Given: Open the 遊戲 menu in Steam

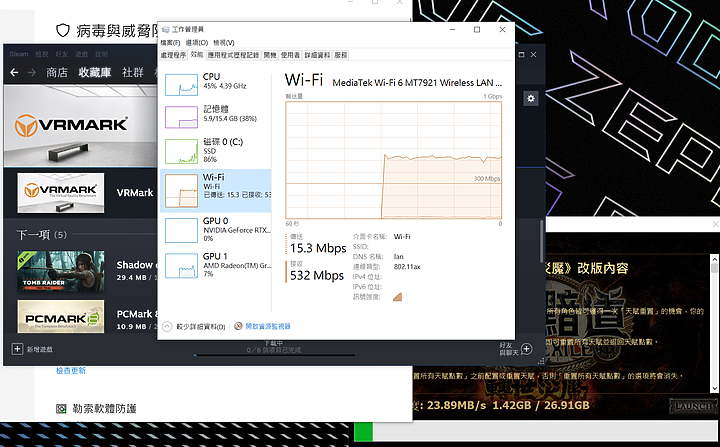Looking at the screenshot, I should (81, 54).
